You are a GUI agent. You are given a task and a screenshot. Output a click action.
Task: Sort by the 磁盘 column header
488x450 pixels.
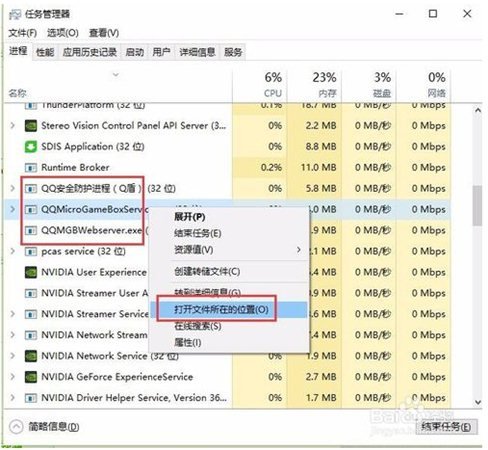pos(368,85)
